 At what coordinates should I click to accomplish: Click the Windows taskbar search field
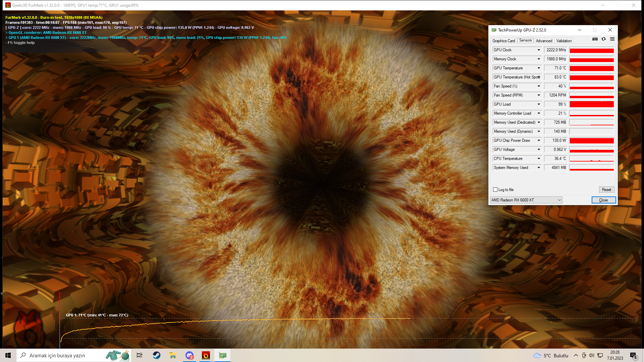click(x=64, y=355)
